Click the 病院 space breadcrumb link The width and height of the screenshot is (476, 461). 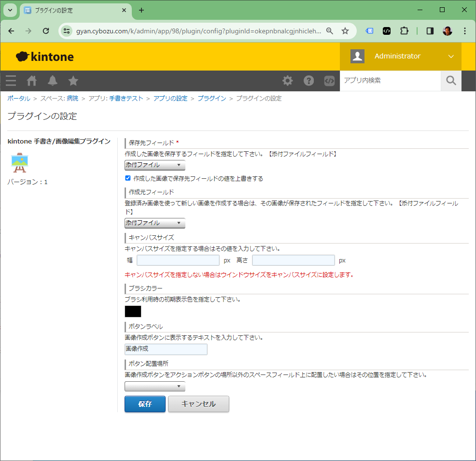(72, 99)
